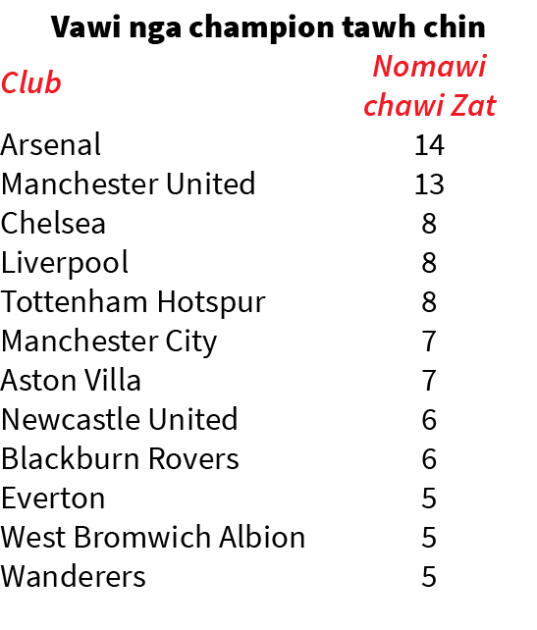537x630 pixels.
Task: Select the Manchester City row label
Action: click(109, 342)
